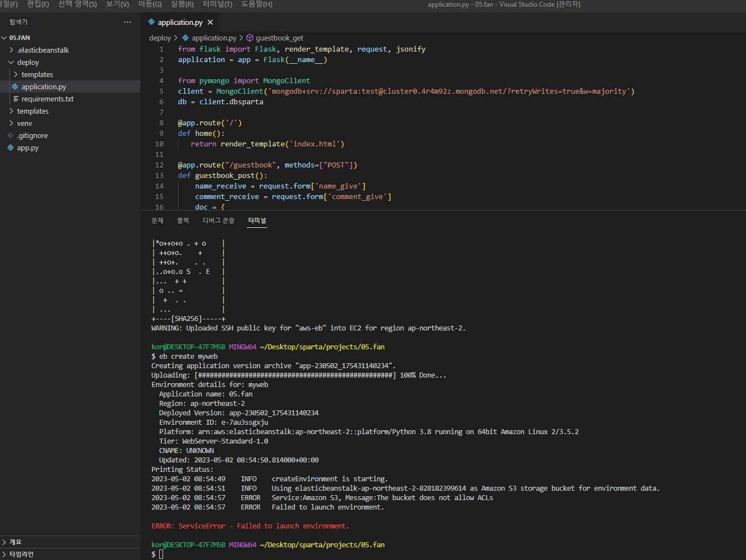Viewport: 746px width, 560px height.
Task: Click red 'ERROR: ServiceError' terminal line
Action: (x=250, y=526)
